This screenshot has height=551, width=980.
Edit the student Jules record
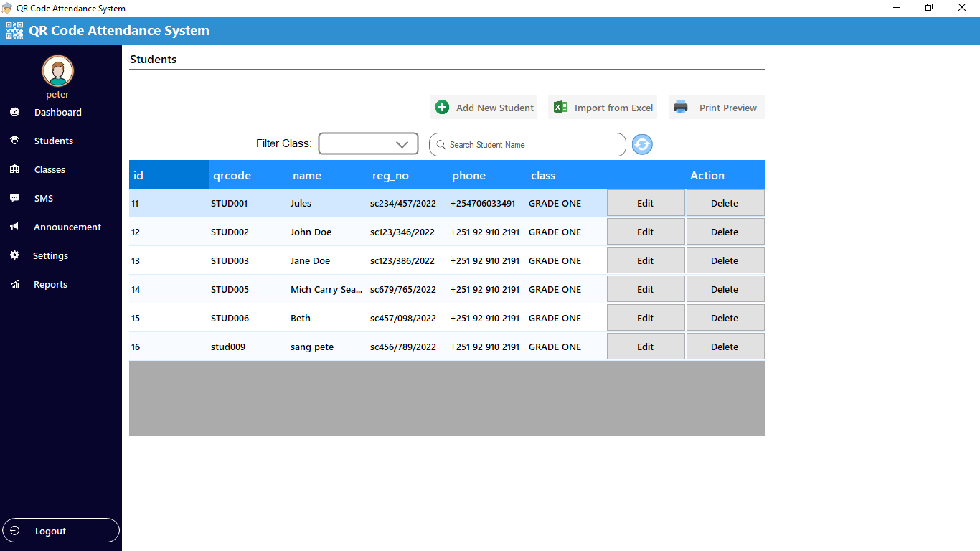pos(645,203)
